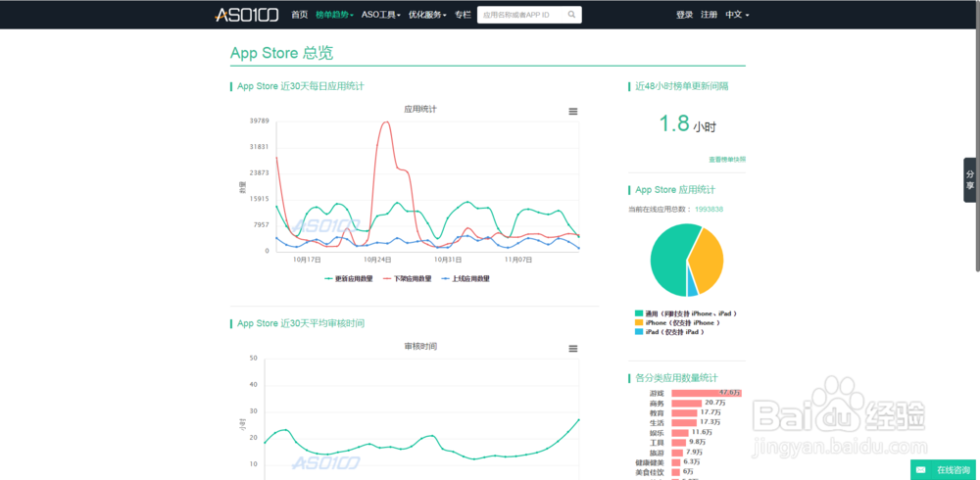
Task: Click the 39789 y-axis value
Action: (x=259, y=120)
